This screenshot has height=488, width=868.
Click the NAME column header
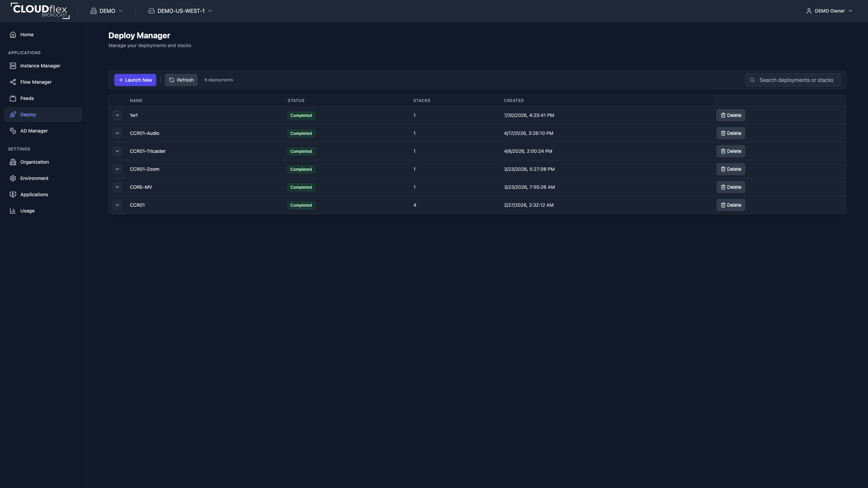[x=136, y=101]
